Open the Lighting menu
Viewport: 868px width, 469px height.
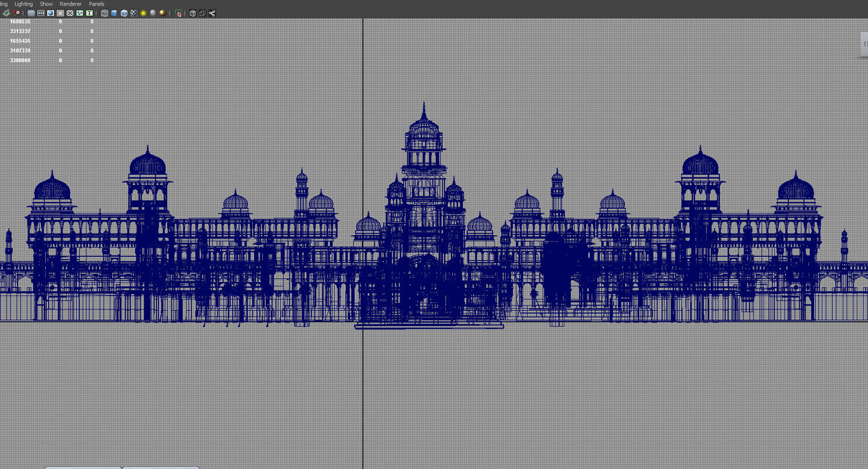coord(23,4)
